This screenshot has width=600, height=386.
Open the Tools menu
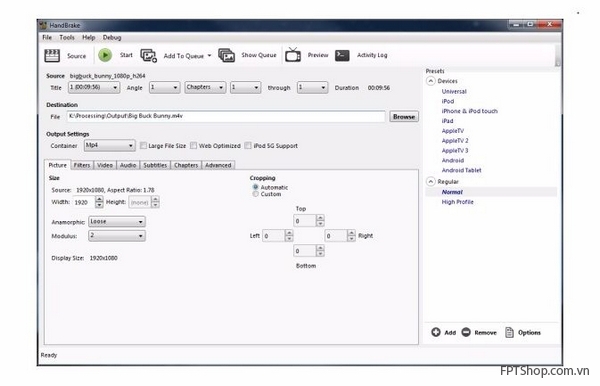[x=67, y=37]
